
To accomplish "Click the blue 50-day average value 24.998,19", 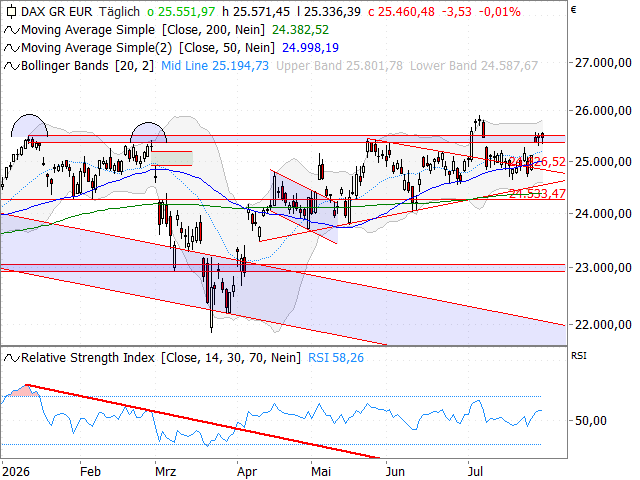I will pyautogui.click(x=310, y=48).
